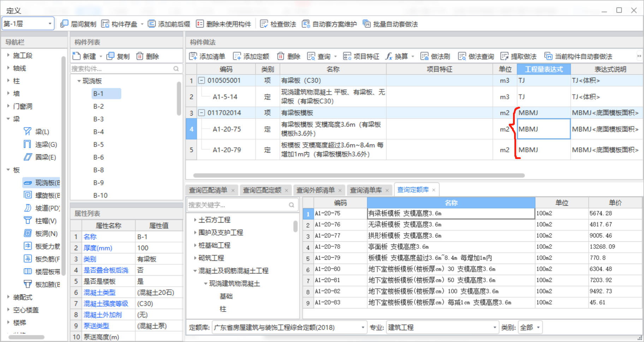
Task: Open 做法查询 tool
Action: [476, 56]
